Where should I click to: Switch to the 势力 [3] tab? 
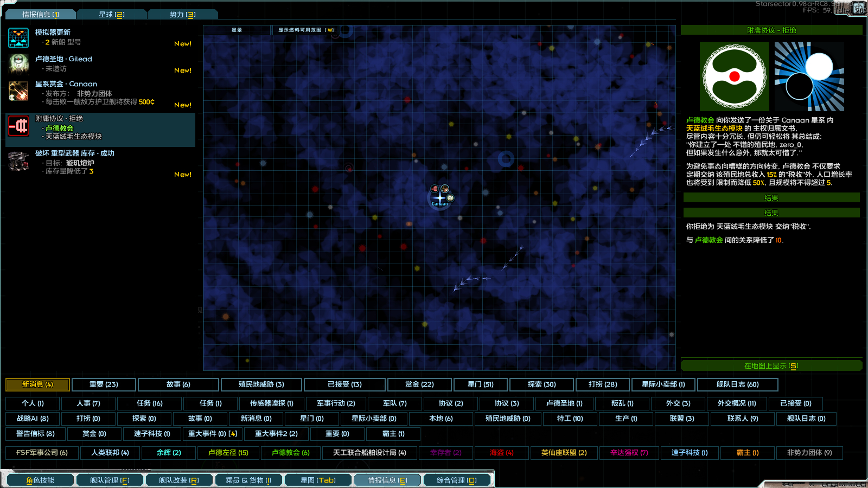pos(183,15)
